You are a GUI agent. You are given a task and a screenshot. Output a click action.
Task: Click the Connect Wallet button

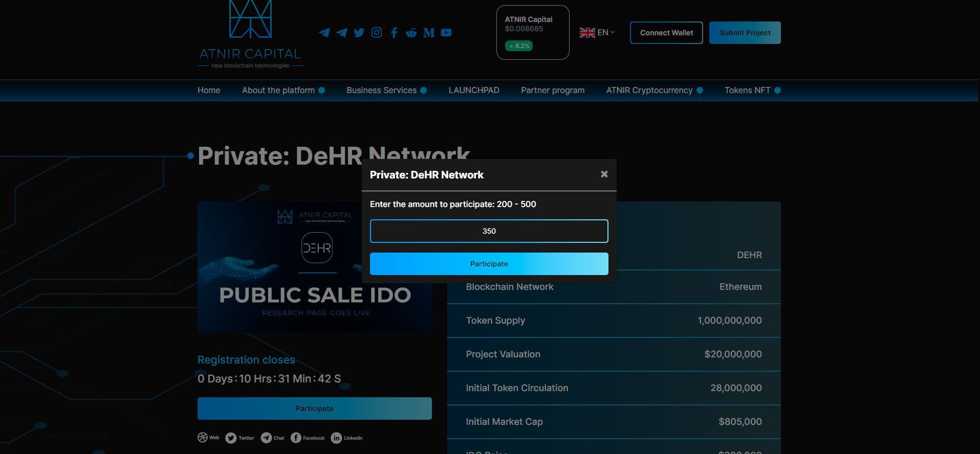coord(666,33)
